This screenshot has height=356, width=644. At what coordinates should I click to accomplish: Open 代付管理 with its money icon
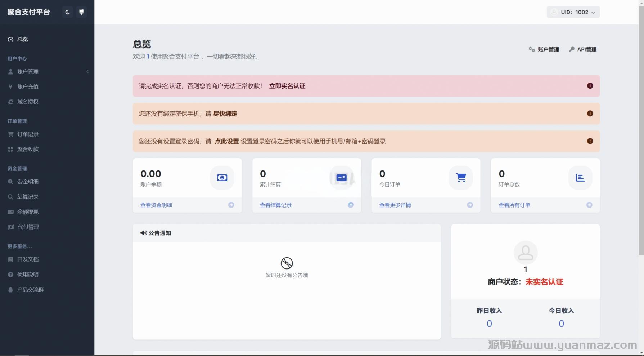[10, 227]
